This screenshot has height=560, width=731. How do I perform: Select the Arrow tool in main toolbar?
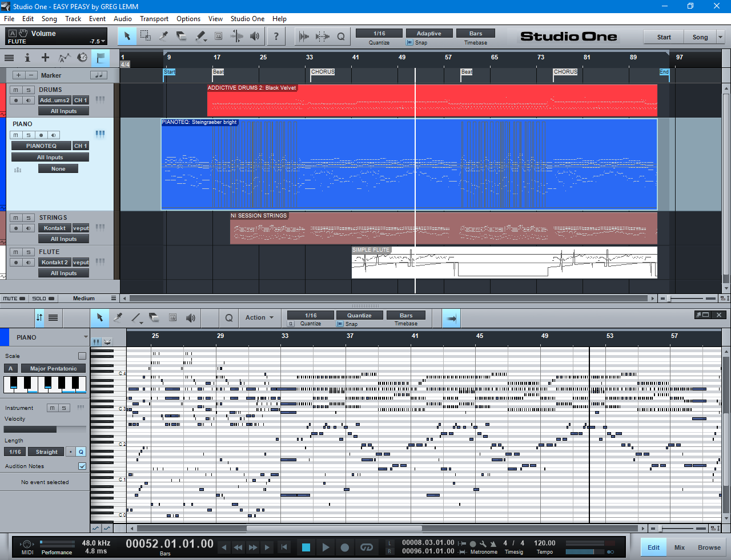(127, 37)
